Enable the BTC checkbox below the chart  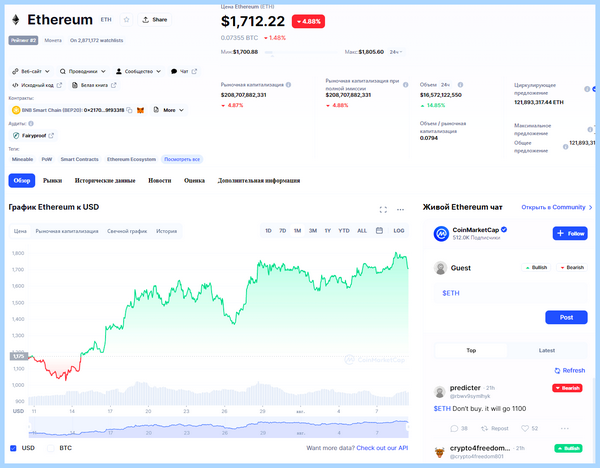tap(51, 448)
